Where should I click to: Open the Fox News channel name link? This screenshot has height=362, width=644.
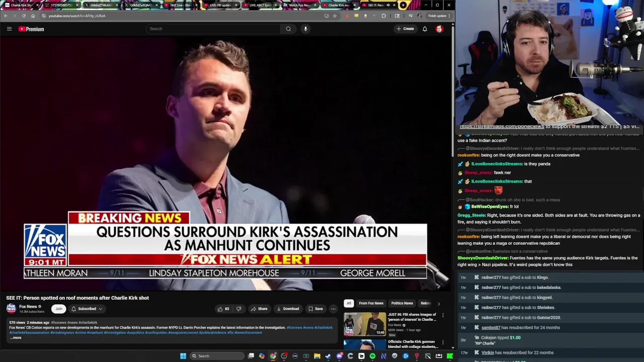pyautogui.click(x=28, y=307)
